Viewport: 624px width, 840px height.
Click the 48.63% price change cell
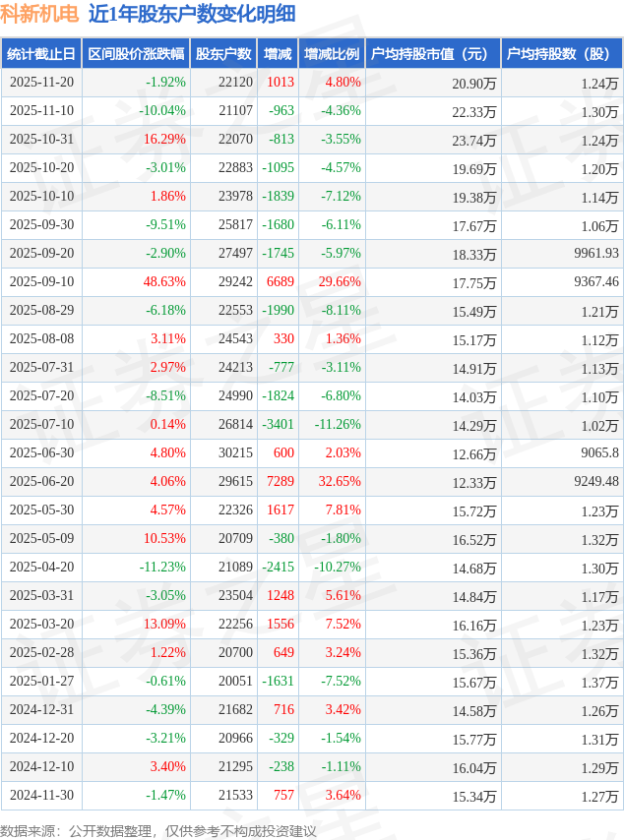click(164, 282)
